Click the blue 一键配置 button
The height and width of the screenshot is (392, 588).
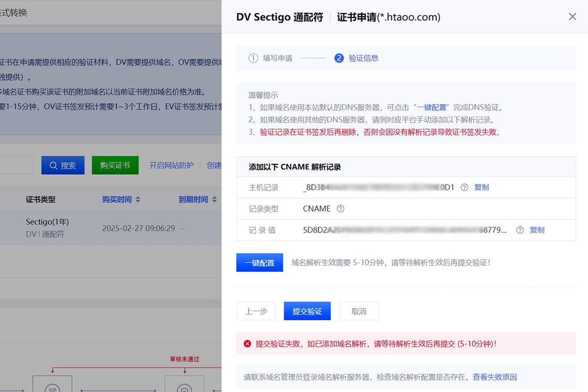tap(260, 262)
